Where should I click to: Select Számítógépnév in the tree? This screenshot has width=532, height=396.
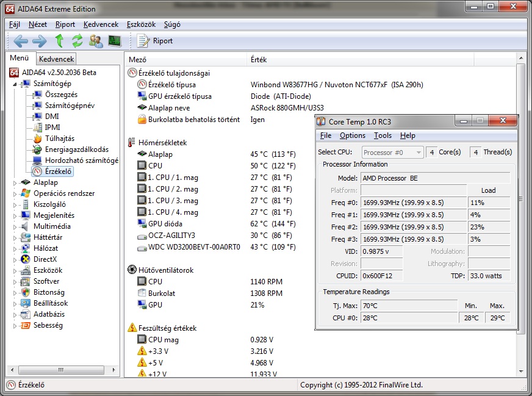70,106
